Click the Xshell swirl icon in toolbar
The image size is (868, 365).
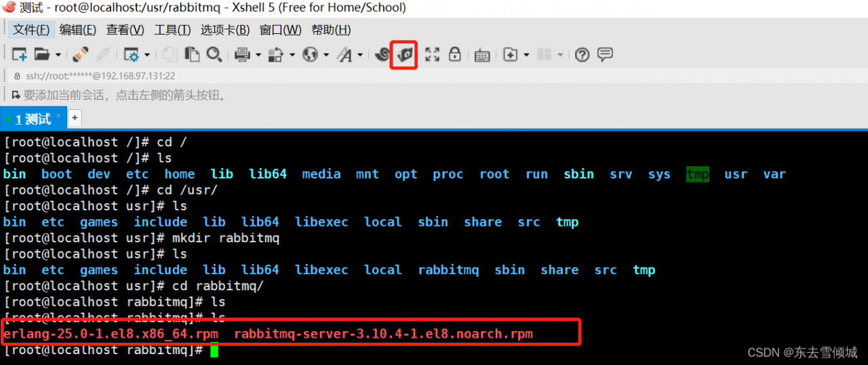(382, 55)
